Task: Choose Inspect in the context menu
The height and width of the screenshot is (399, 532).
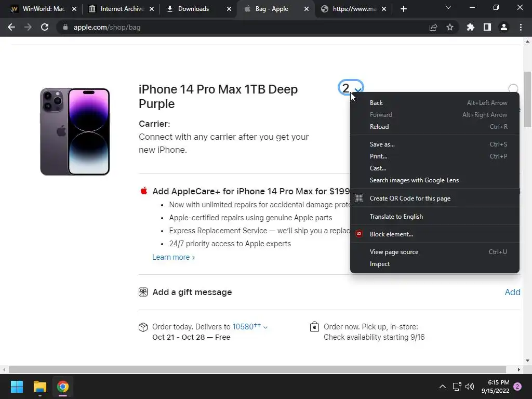Action: pyautogui.click(x=435, y=263)
